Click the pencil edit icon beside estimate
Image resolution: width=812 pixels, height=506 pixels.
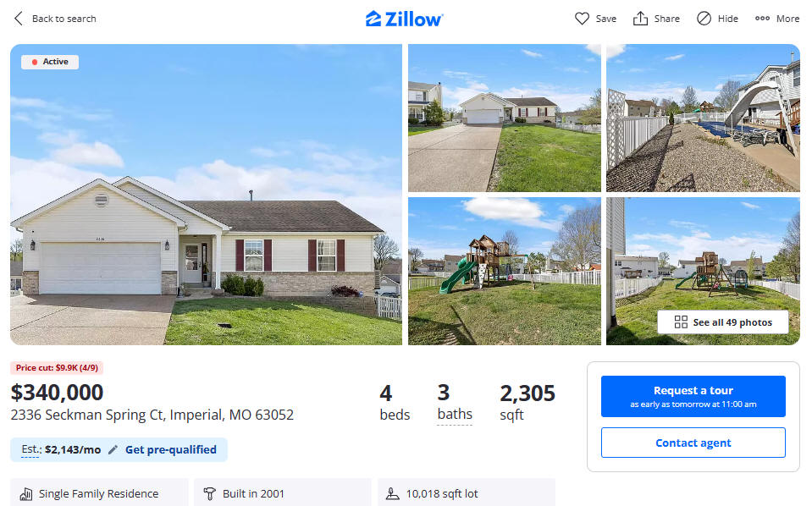(x=113, y=449)
